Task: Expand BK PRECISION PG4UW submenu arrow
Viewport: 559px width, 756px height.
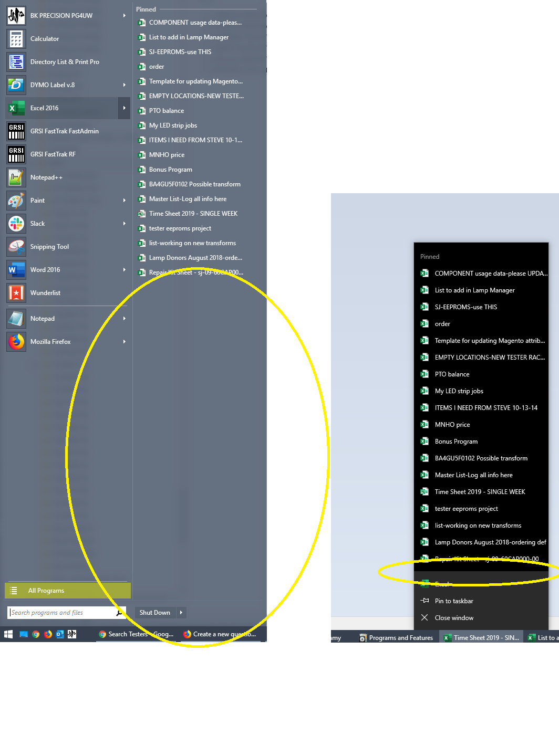Action: click(x=125, y=16)
